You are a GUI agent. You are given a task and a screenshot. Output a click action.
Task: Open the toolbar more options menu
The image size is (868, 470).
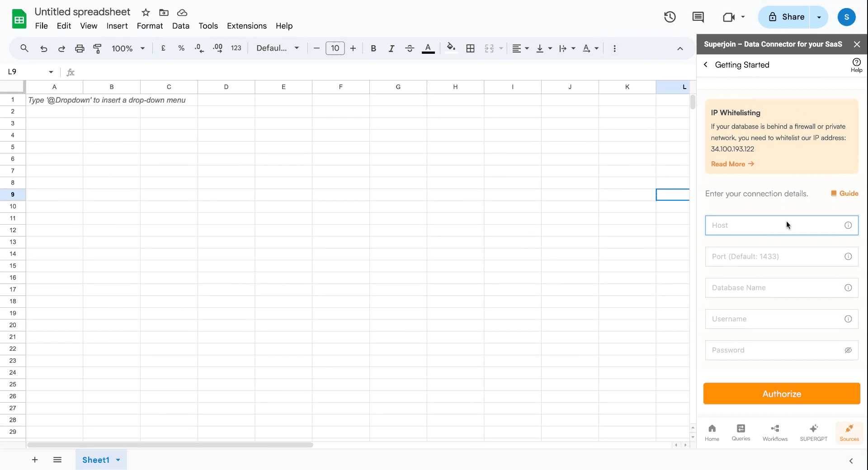click(614, 48)
